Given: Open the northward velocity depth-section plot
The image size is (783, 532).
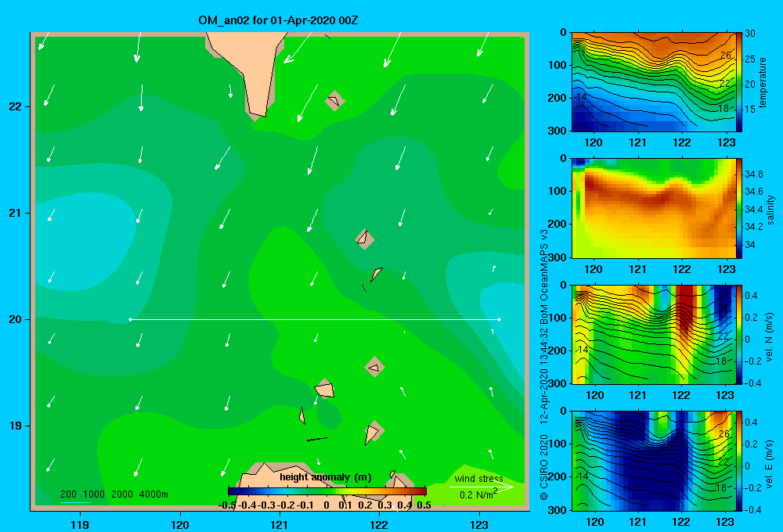Looking at the screenshot, I should click(653, 334).
